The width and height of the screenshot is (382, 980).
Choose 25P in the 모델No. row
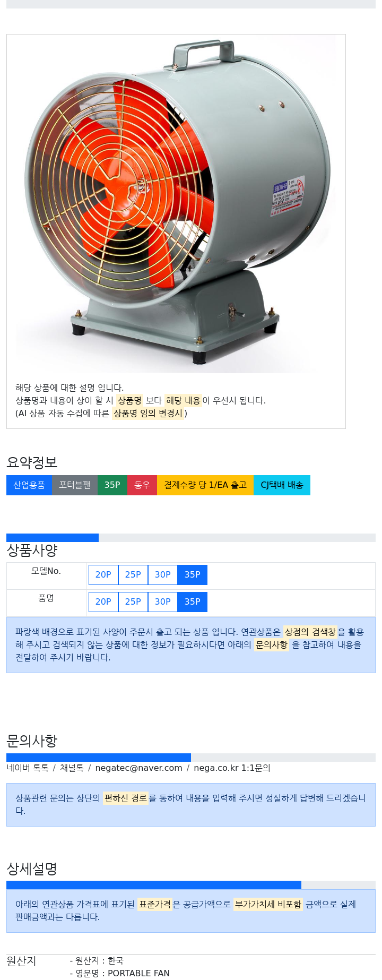[x=133, y=574]
